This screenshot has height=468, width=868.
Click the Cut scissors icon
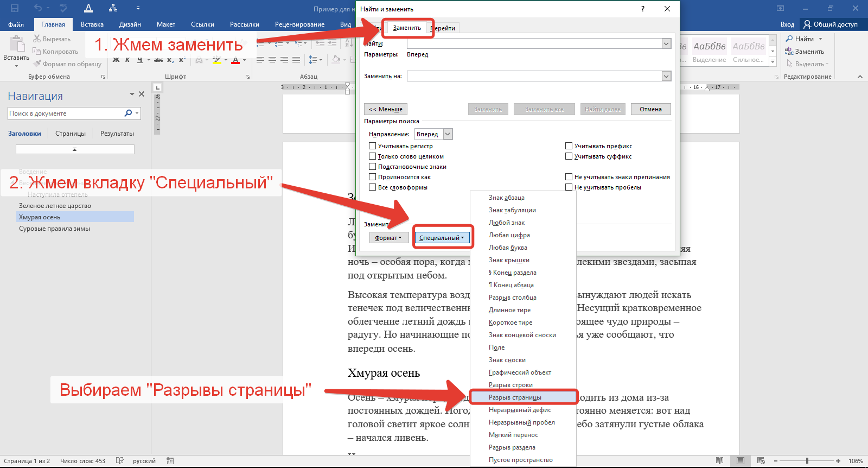(x=37, y=39)
